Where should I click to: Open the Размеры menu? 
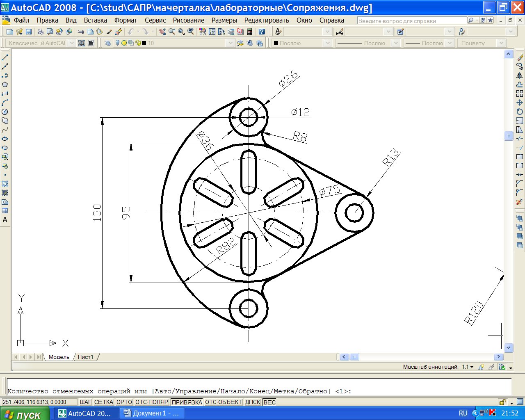click(224, 20)
